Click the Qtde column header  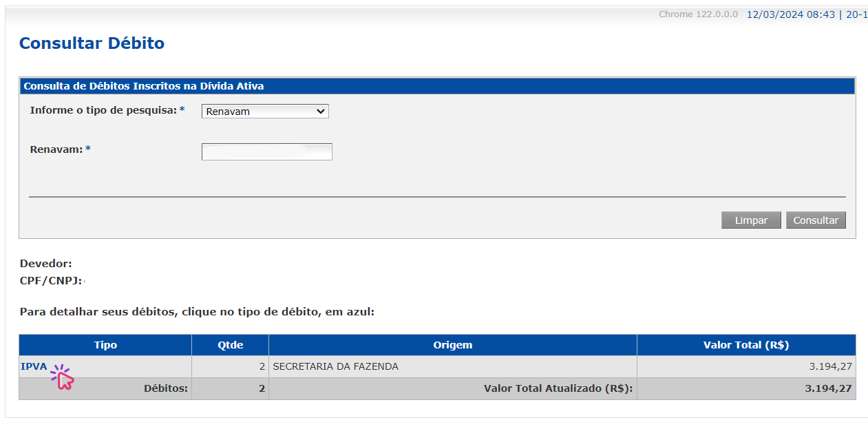230,345
